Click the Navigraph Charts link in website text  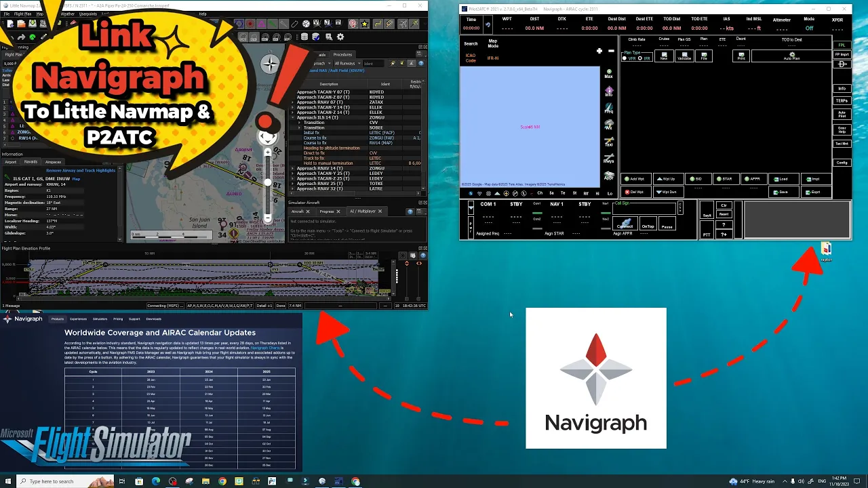(265, 348)
